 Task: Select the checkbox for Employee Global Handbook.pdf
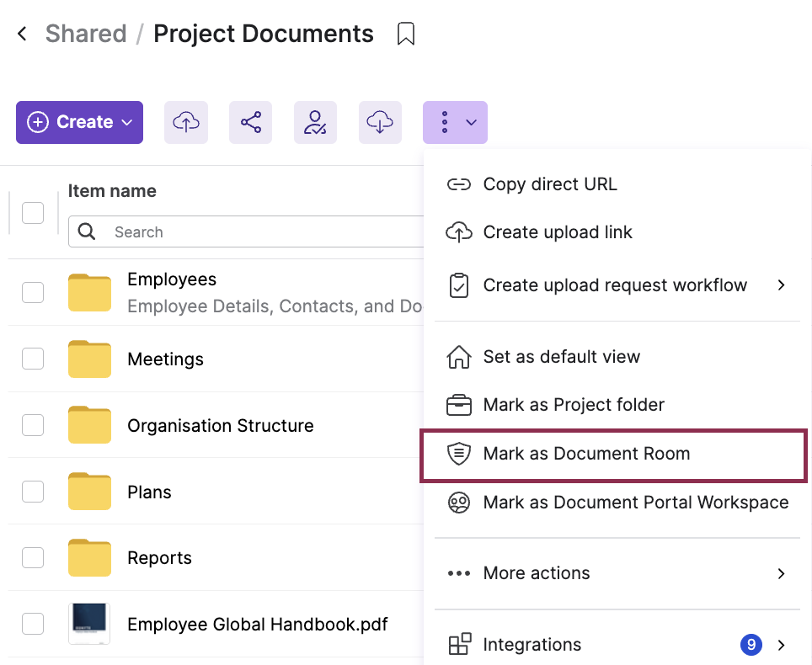[x=32, y=624]
